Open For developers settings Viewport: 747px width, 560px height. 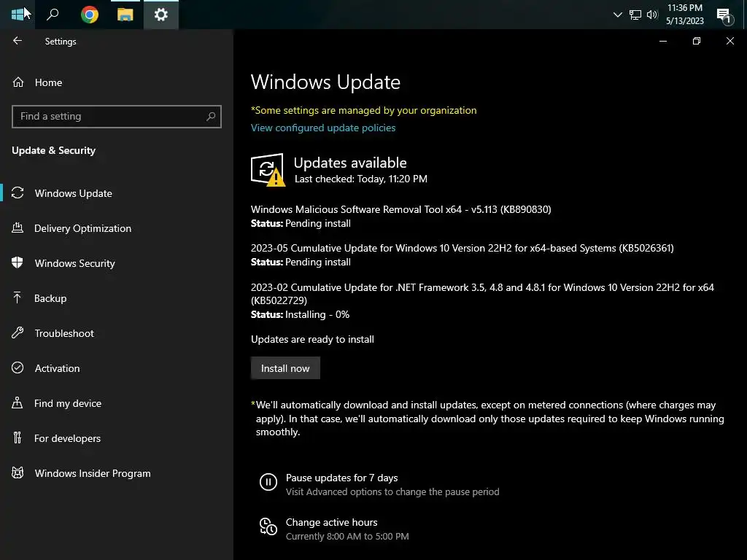(x=67, y=438)
